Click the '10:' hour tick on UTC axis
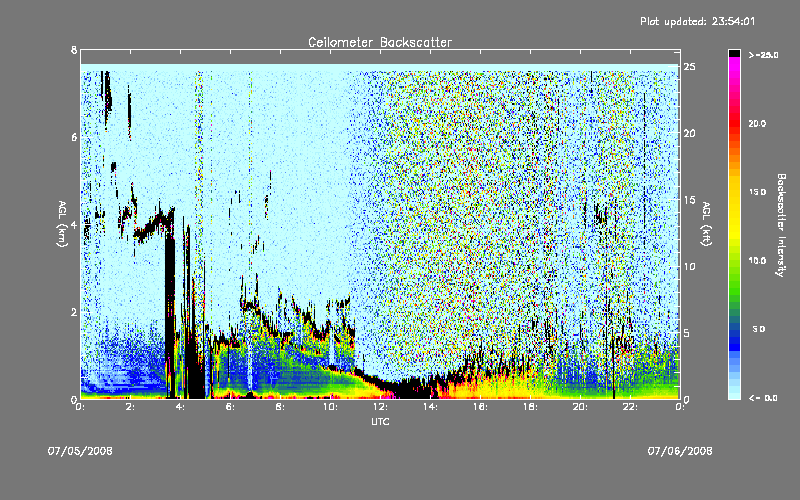This screenshot has height=500, width=800. [x=331, y=407]
